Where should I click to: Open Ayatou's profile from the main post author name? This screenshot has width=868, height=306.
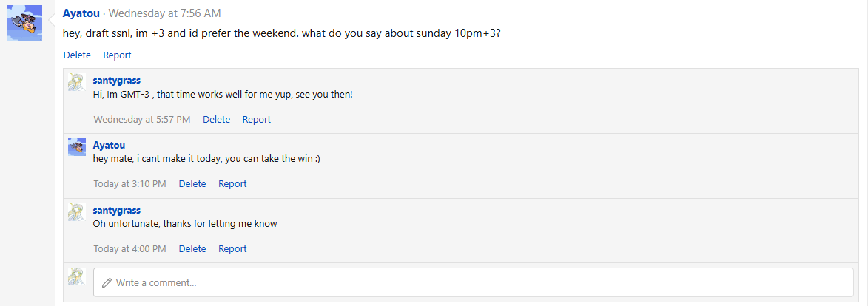(81, 13)
